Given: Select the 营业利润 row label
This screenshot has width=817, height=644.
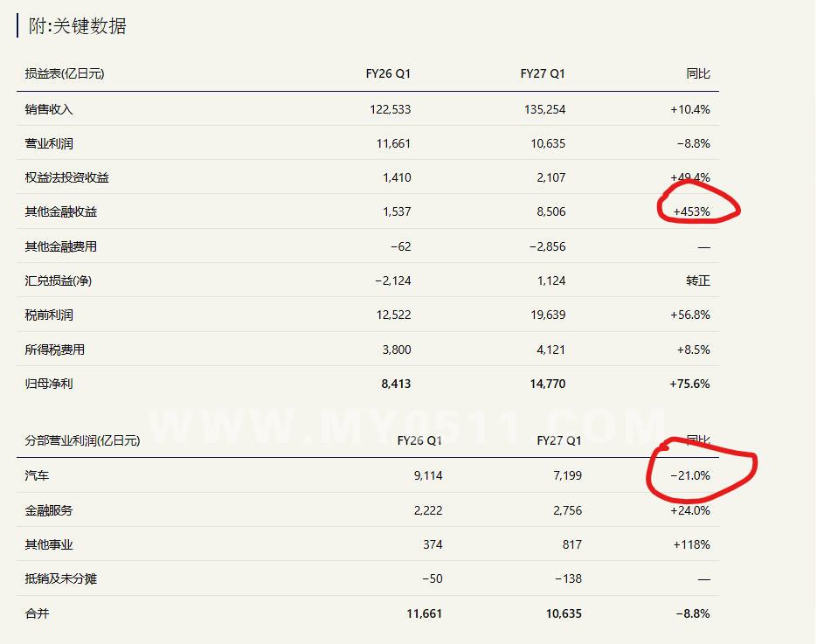Looking at the screenshot, I should (48, 143).
